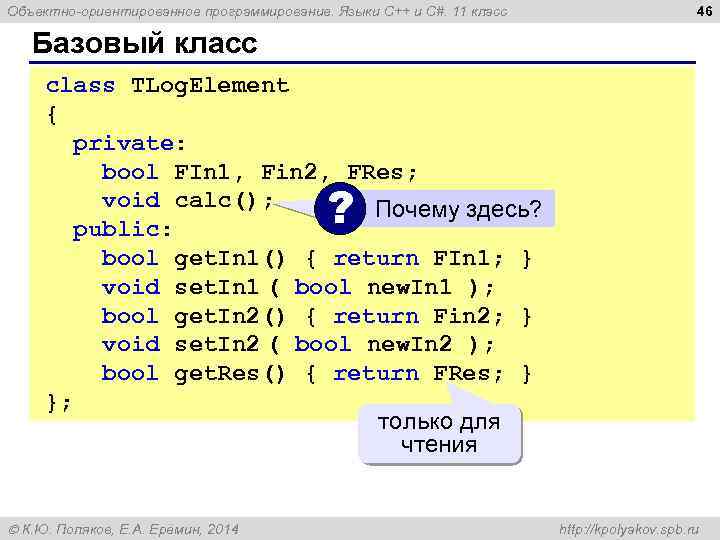Click the slide title 'Базовый класс'
This screenshot has height=540, width=720.
pyautogui.click(x=145, y=43)
